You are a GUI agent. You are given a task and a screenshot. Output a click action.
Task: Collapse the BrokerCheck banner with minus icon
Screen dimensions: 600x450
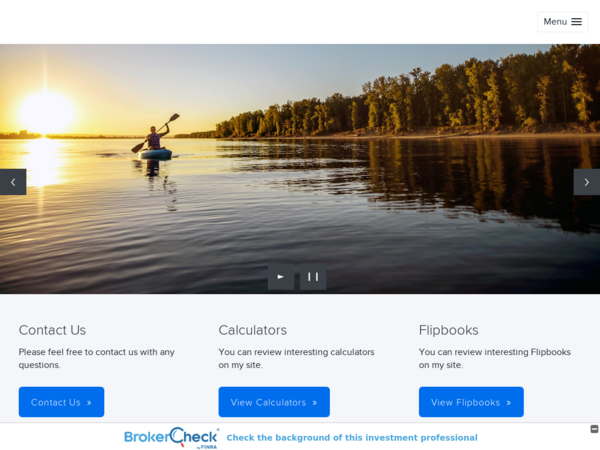click(x=594, y=429)
